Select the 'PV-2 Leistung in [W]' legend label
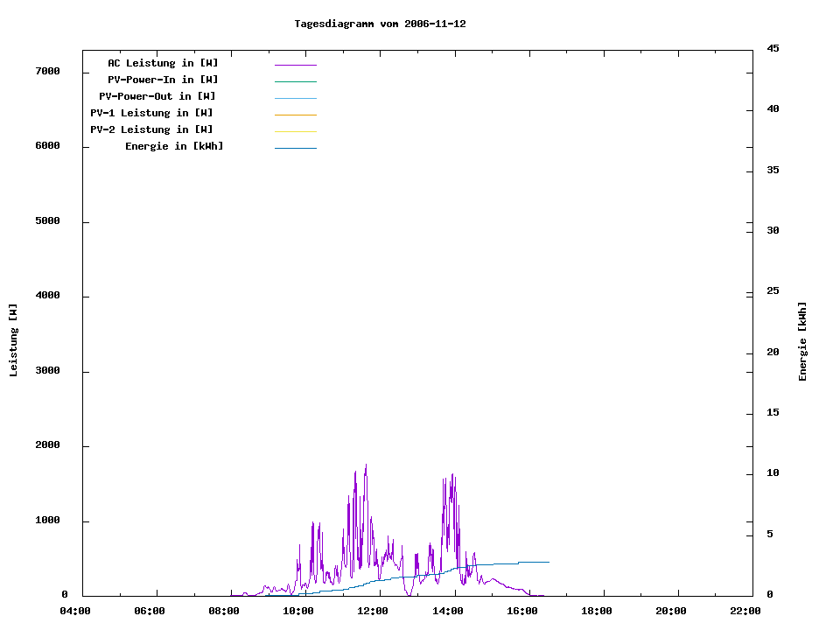Image resolution: width=840 pixels, height=630 pixels. tap(151, 129)
